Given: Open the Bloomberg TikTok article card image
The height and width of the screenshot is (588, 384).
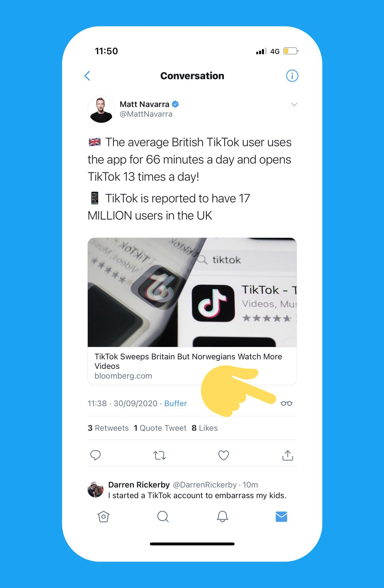Looking at the screenshot, I should tap(192, 292).
